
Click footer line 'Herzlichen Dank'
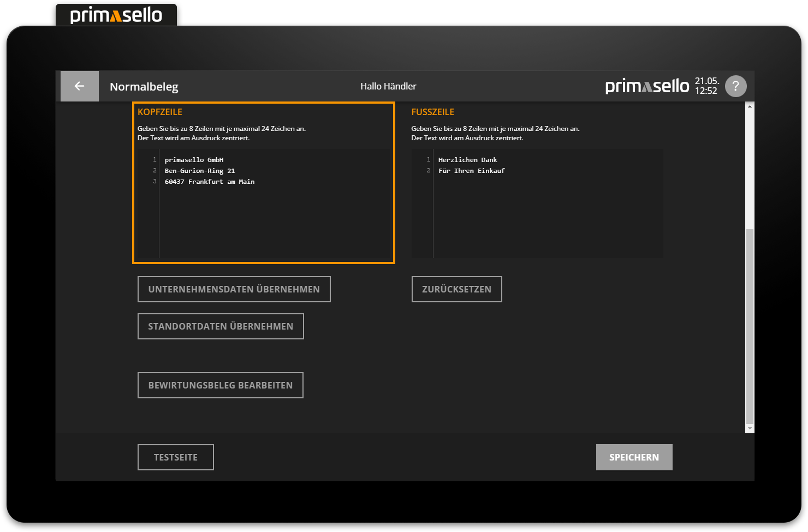click(x=468, y=160)
